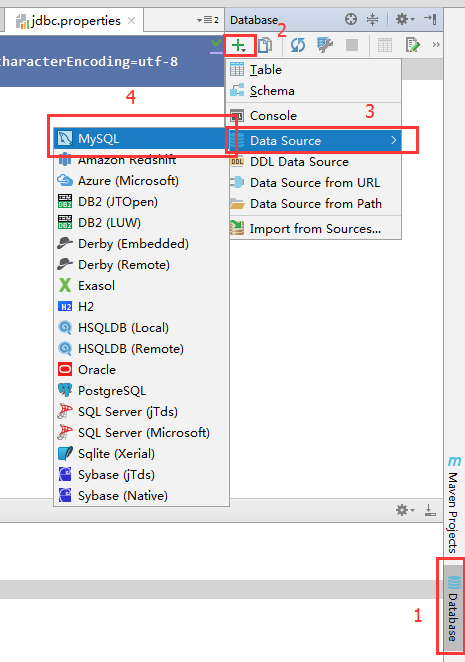Select PostgreSQL data source
The height and width of the screenshot is (662, 465).
point(141,391)
